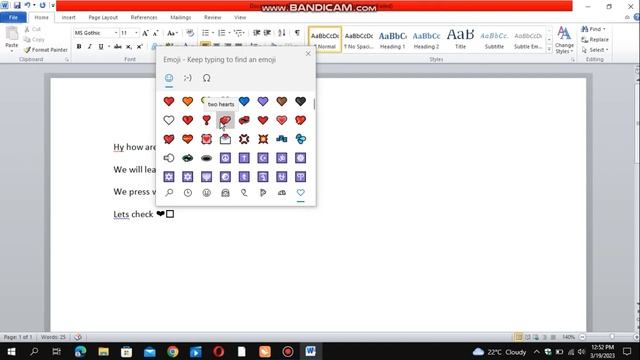Switch to smiley faces emoji category
The image size is (640, 360).
207,193
